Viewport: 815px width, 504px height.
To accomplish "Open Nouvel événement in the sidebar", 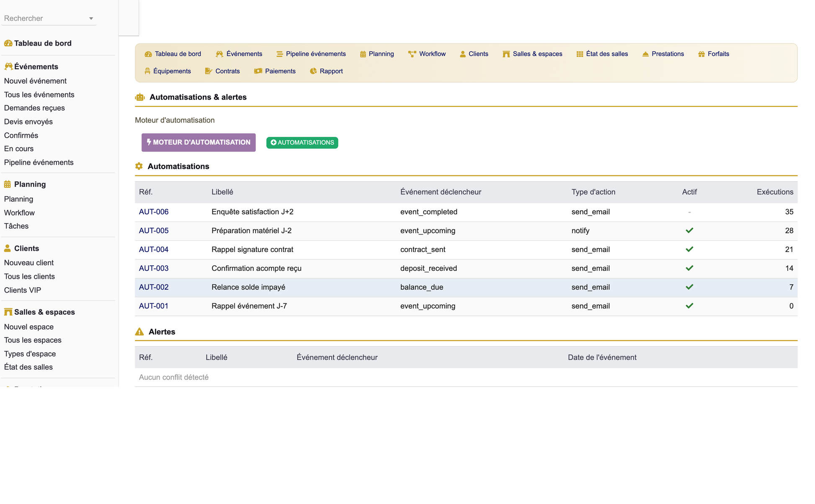I will pos(35,81).
